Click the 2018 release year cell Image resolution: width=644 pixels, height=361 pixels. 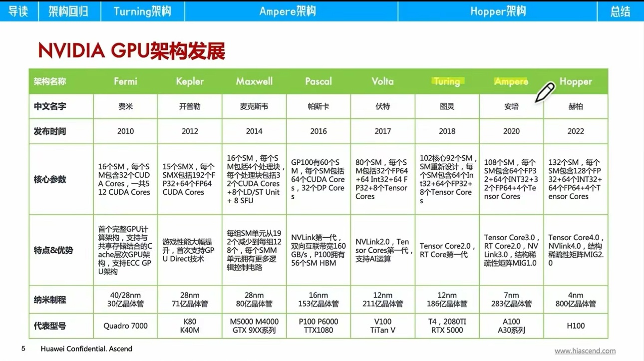[447, 131]
